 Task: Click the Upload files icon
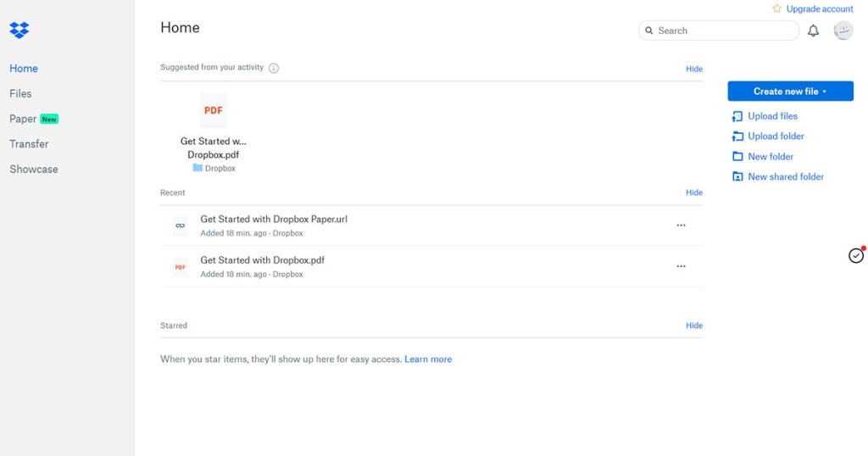(737, 116)
